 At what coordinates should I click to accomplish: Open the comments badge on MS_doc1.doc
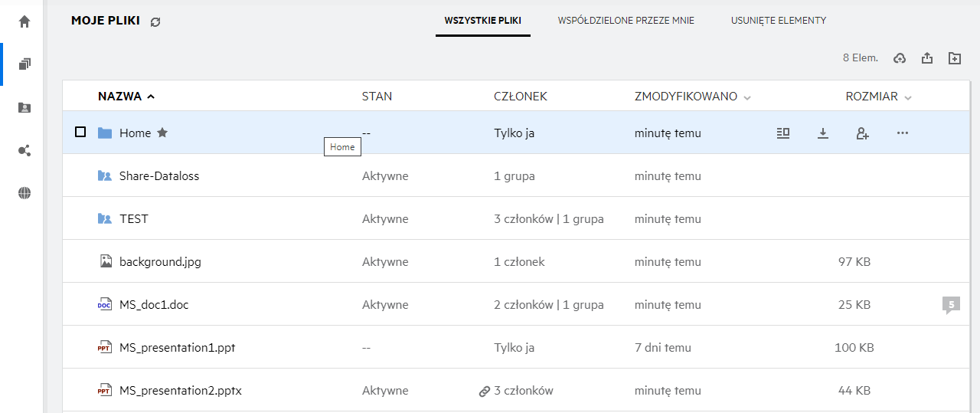pos(951,305)
